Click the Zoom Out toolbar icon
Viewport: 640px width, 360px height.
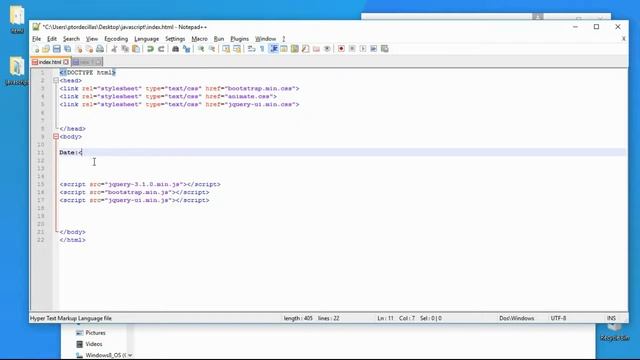click(212, 49)
